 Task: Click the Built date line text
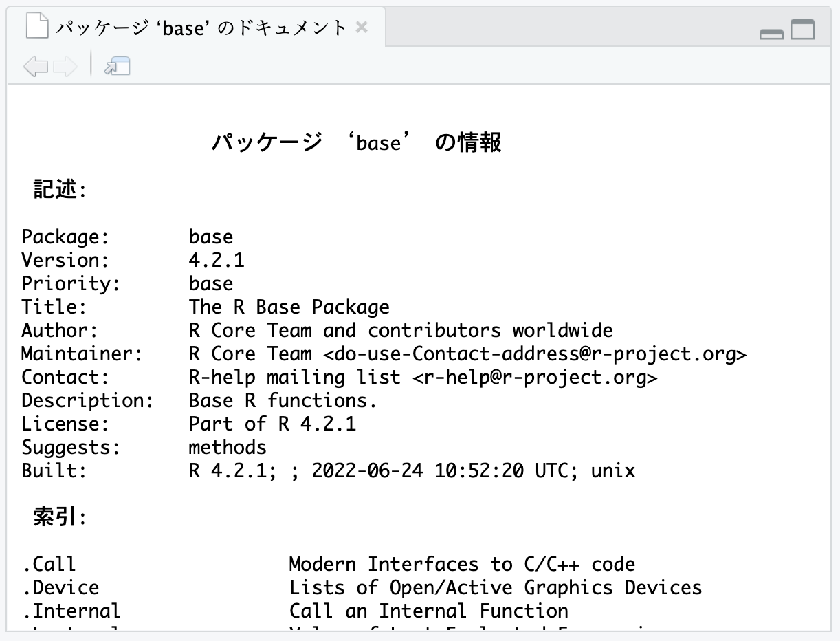click(x=412, y=471)
